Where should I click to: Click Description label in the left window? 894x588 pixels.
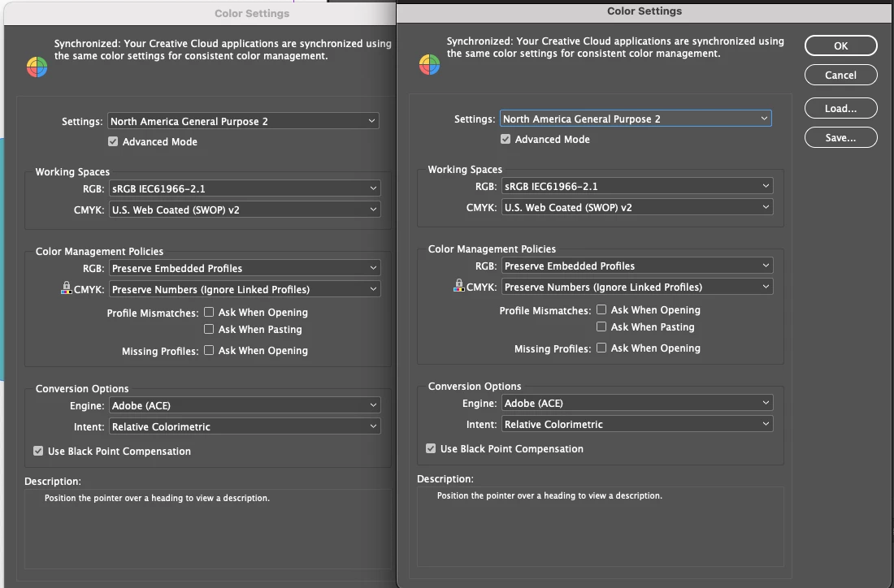coord(53,481)
